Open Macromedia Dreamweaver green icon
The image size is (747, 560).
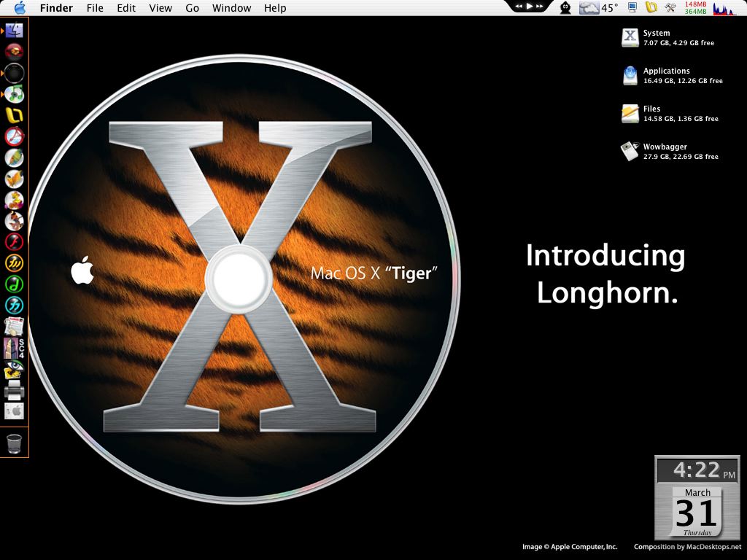pyautogui.click(x=15, y=284)
